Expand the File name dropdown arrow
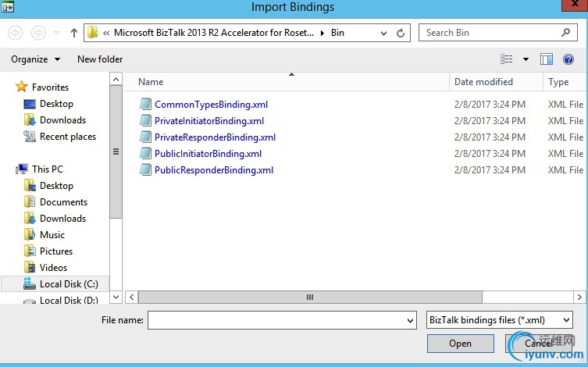 410,320
